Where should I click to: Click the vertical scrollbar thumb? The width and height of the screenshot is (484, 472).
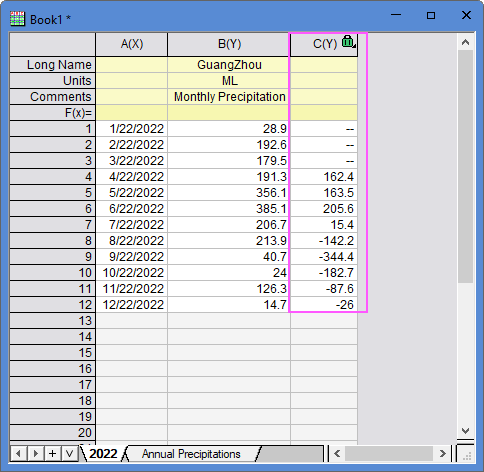point(466,167)
